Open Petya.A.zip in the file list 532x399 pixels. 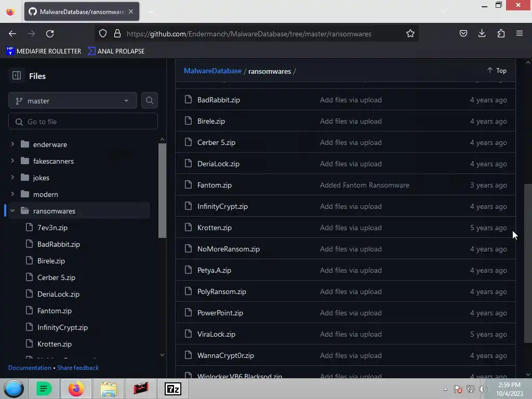(214, 270)
